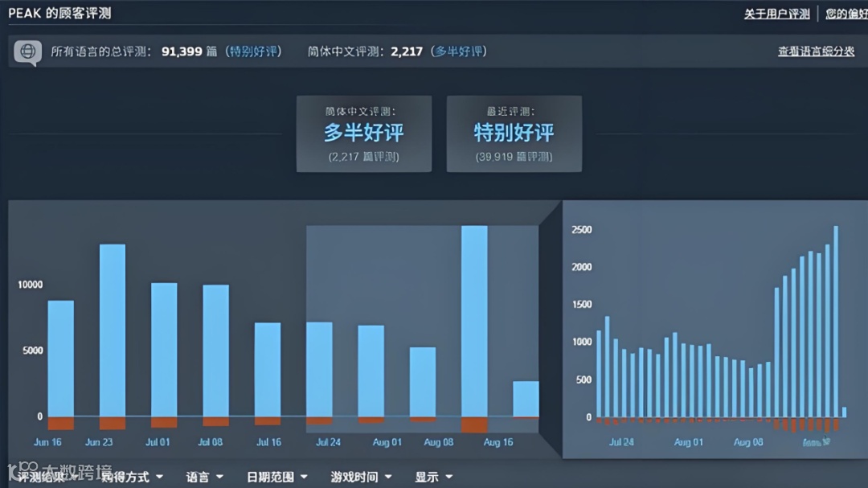Click the tallest Aug 16 positive bar
The height and width of the screenshot is (488, 868).
tap(474, 321)
